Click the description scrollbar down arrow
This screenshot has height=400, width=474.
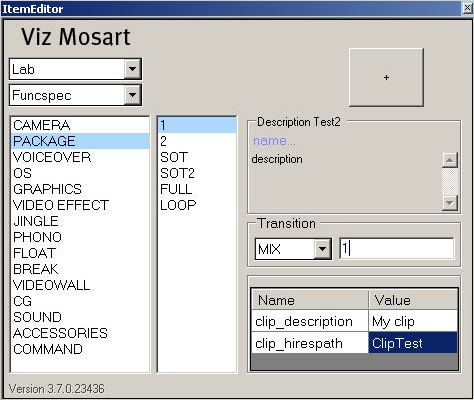tap(450, 203)
